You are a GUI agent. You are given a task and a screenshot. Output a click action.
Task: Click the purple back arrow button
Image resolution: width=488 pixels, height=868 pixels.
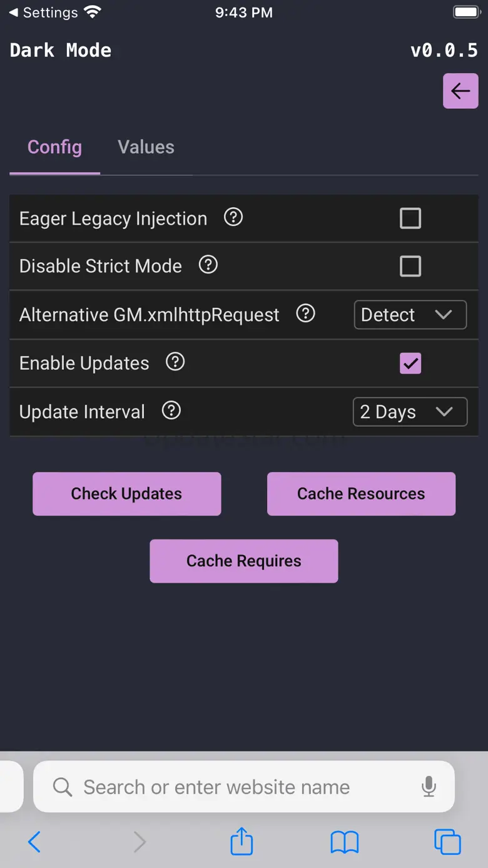(x=460, y=91)
